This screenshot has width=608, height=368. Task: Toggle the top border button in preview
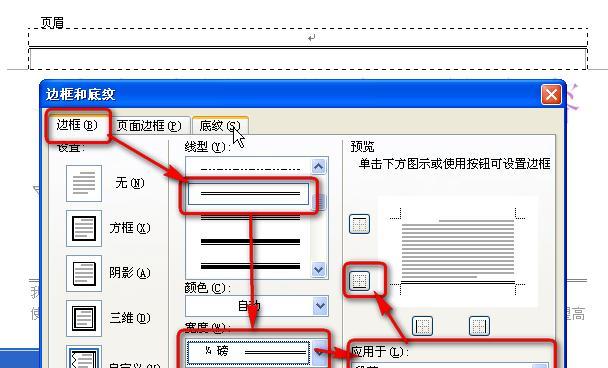(359, 224)
